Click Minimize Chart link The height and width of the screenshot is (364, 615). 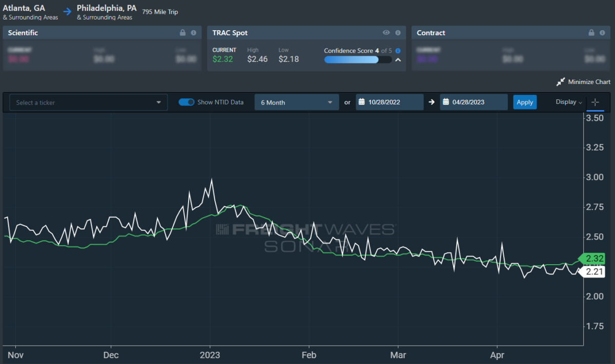coord(589,82)
